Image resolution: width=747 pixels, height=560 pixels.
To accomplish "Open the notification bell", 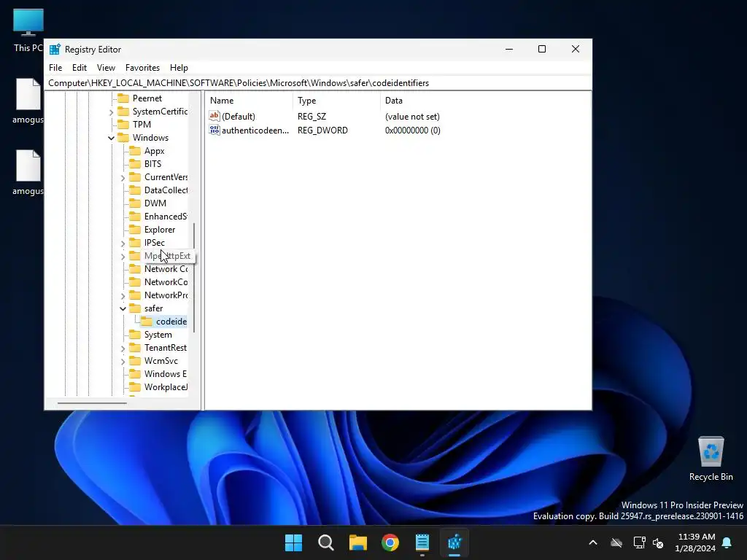I will click(727, 542).
